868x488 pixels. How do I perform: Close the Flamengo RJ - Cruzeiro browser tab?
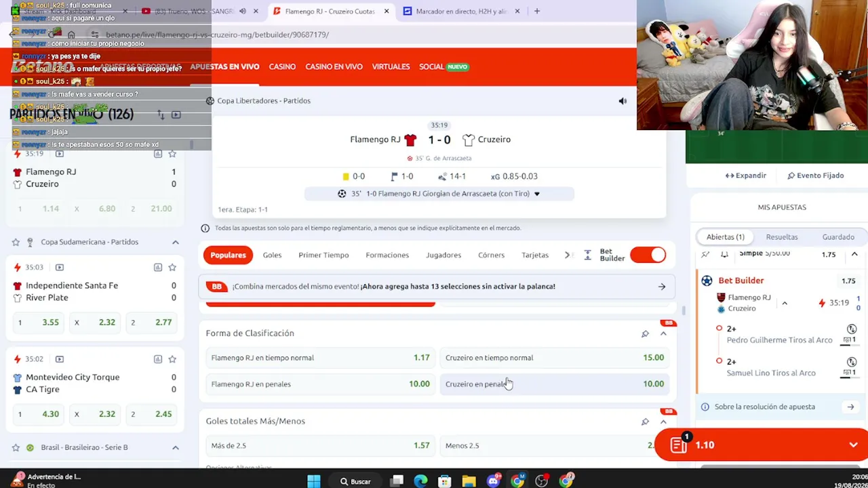click(387, 12)
